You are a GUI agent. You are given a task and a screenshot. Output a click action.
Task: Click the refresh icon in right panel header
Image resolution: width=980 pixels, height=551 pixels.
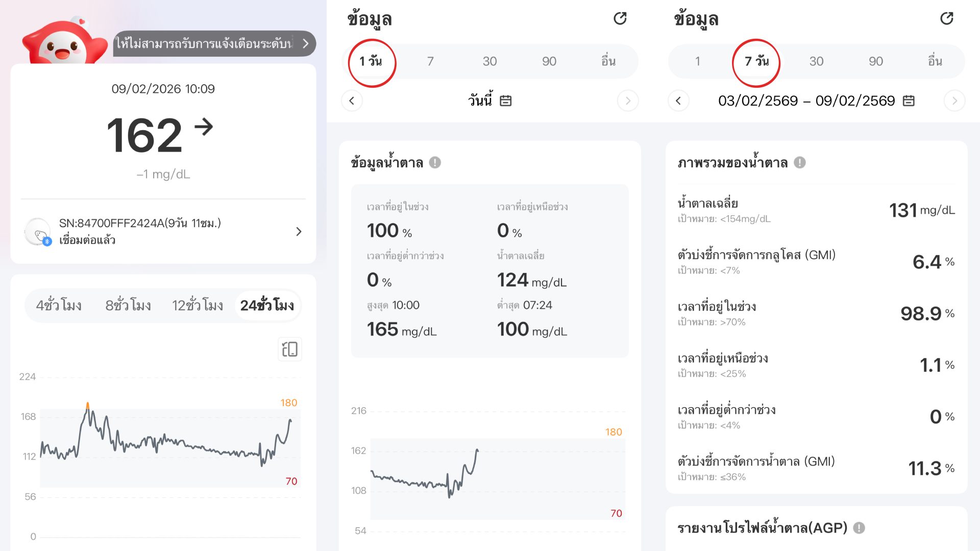pyautogui.click(x=946, y=19)
